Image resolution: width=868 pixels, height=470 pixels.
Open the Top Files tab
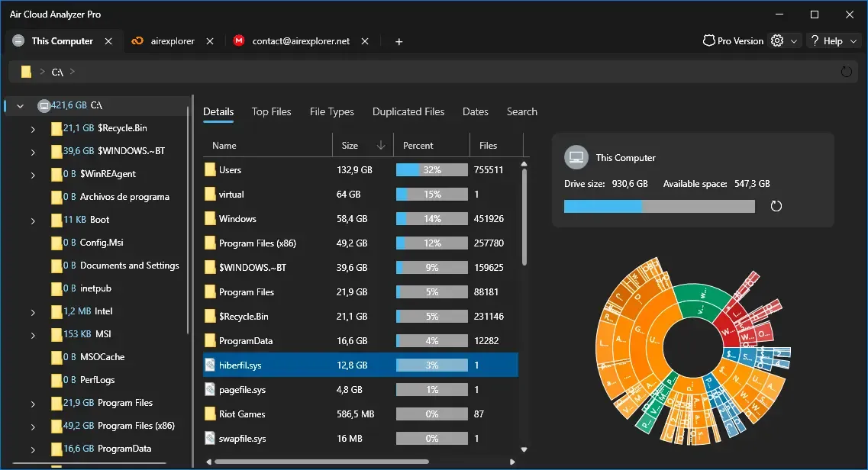coord(271,111)
